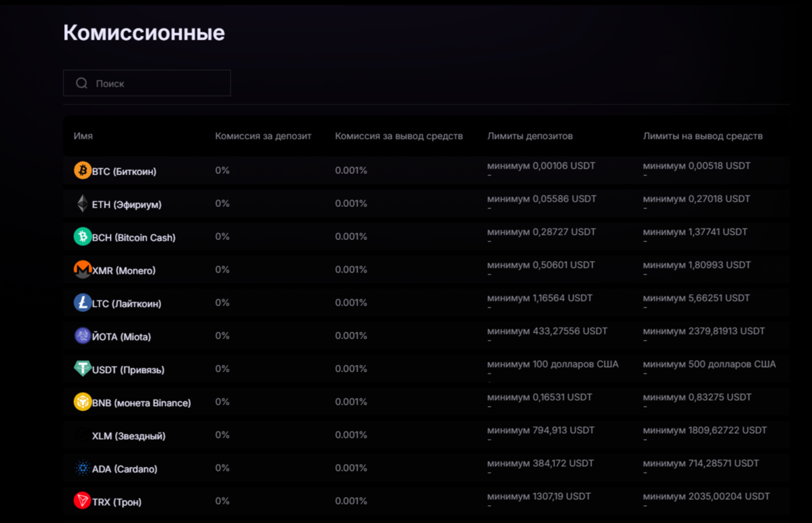
Task: Select the BTC (Биткоин) row name
Action: [x=124, y=171]
